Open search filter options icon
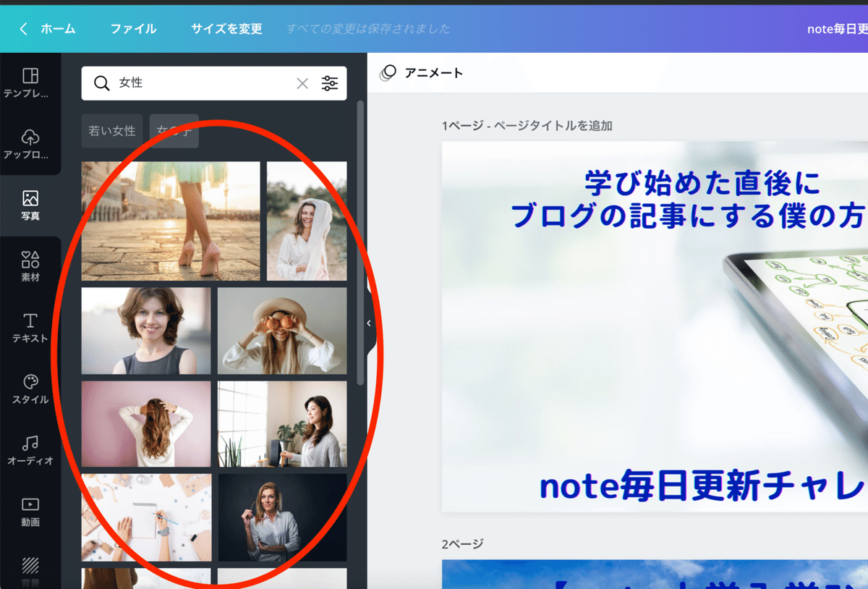 pos(330,83)
